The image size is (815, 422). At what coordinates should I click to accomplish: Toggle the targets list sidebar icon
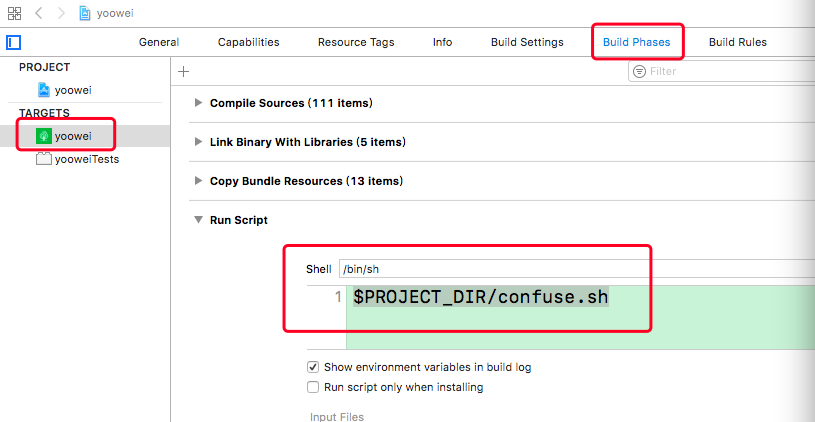click(x=14, y=42)
